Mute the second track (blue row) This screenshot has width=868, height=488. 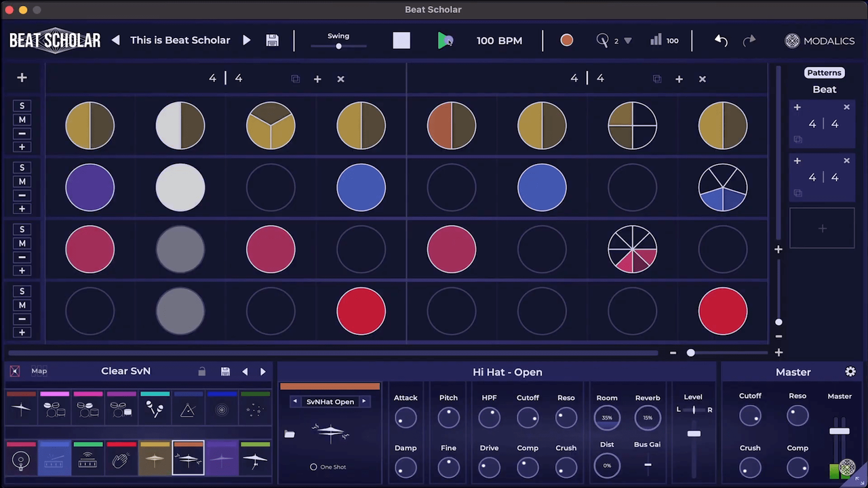(22, 182)
